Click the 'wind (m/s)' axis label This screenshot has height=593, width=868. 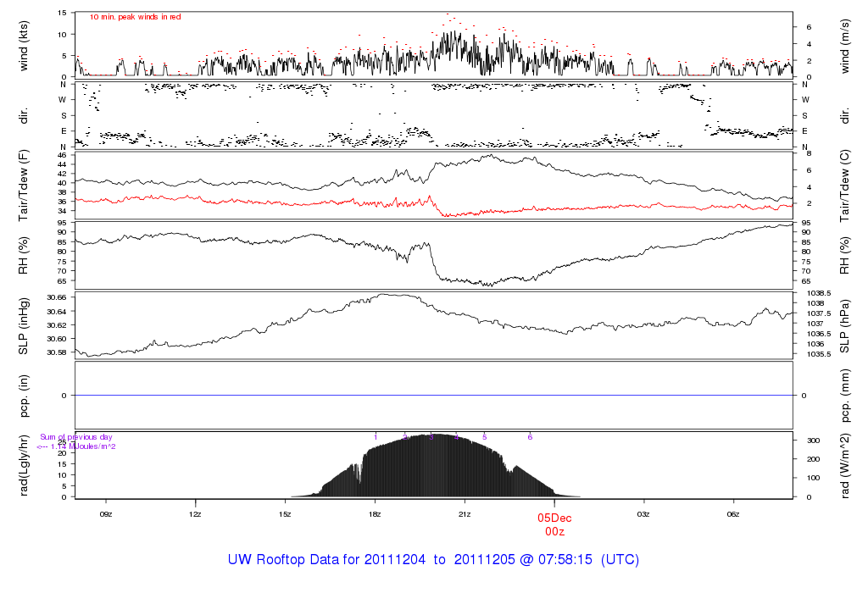[x=845, y=44]
